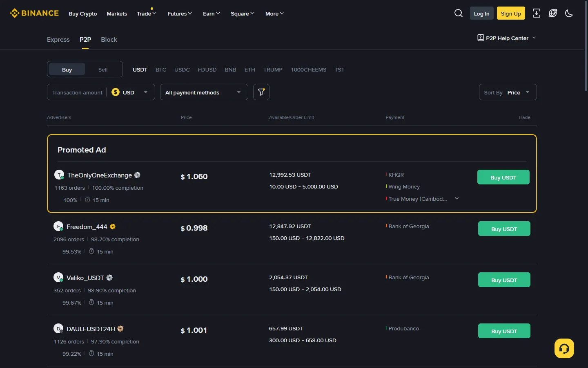Click TheOnlyOneExchange avatar
This screenshot has width=588, height=368.
click(59, 175)
